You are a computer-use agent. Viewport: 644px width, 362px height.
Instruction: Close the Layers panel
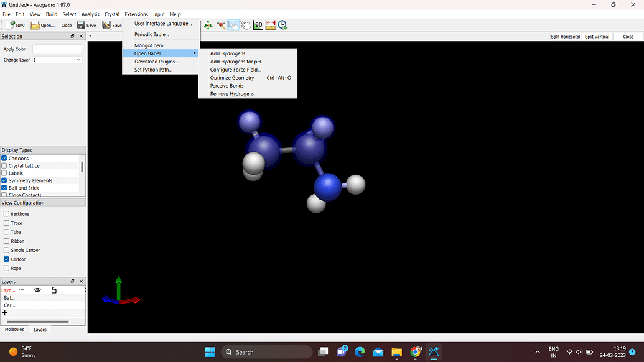(x=81, y=281)
